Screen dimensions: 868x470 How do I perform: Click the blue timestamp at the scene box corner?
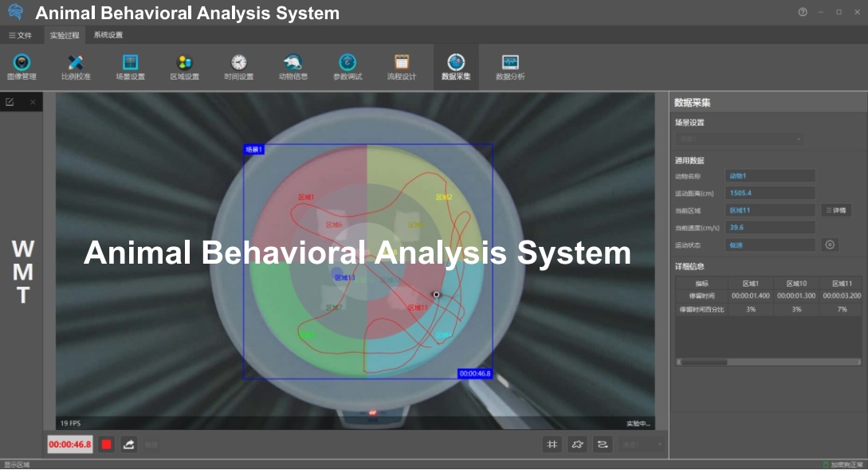click(x=475, y=374)
